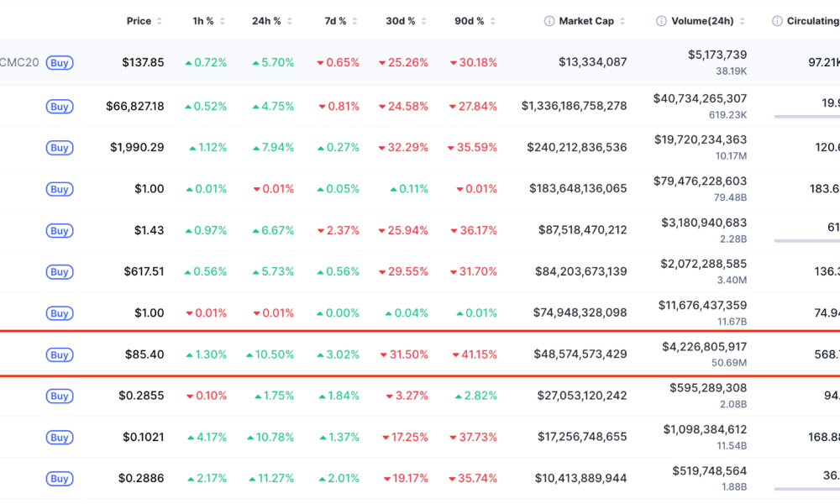This screenshot has height=504, width=840.
Task: Click the sort arrows next to 30d %
Action: point(423,21)
